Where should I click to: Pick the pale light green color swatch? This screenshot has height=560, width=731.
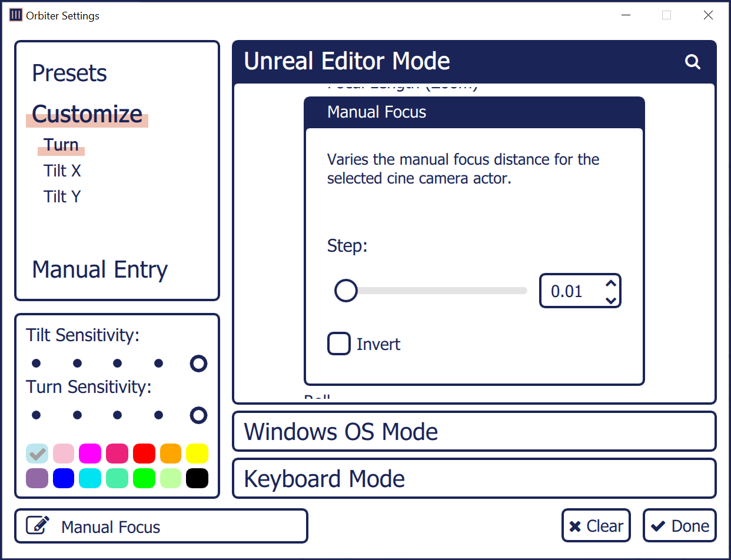pos(171,478)
